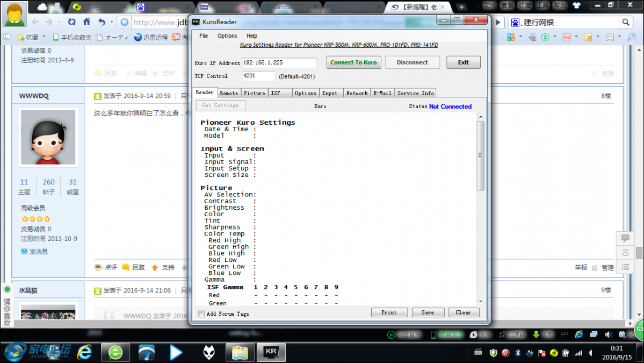Screen dimensions: 644x363
Task: Expand the undo/restore arrow dropdown in browser toolbar
Action: click(112, 23)
